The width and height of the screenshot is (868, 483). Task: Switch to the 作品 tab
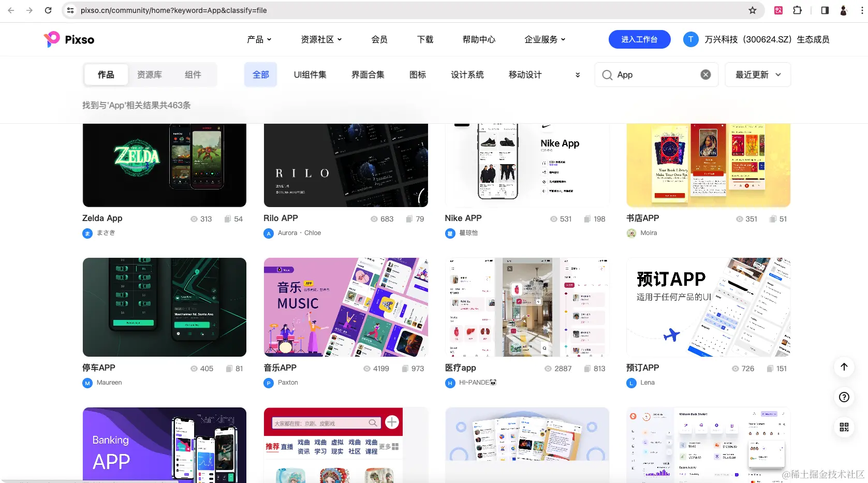(x=106, y=75)
